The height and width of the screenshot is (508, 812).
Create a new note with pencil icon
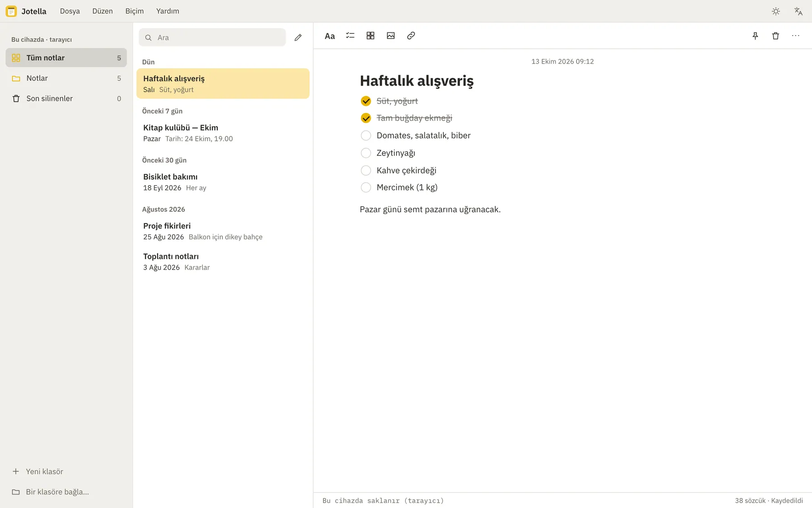[298, 37]
